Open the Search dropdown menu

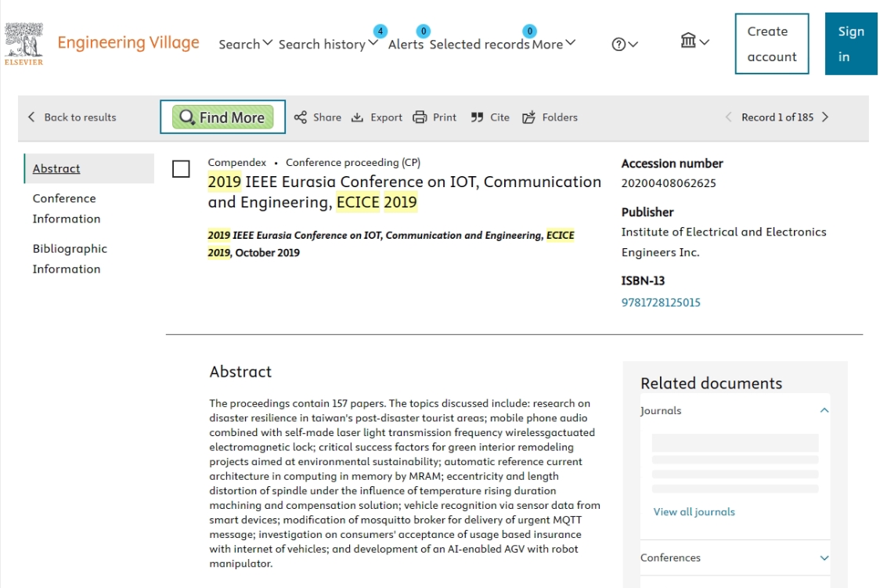[245, 44]
